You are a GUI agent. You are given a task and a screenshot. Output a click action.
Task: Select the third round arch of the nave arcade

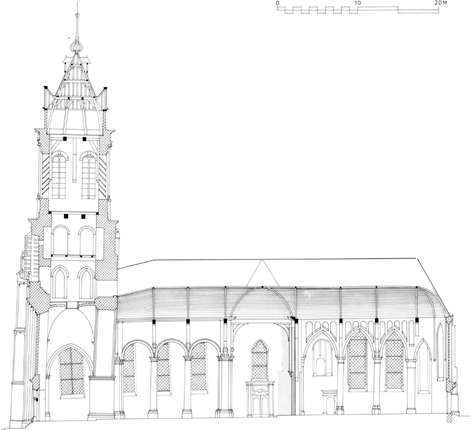click(x=205, y=348)
